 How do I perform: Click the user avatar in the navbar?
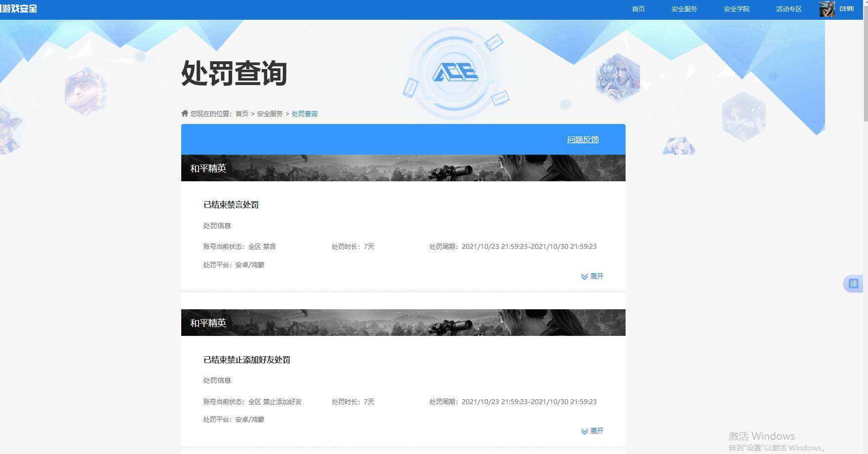coord(826,8)
